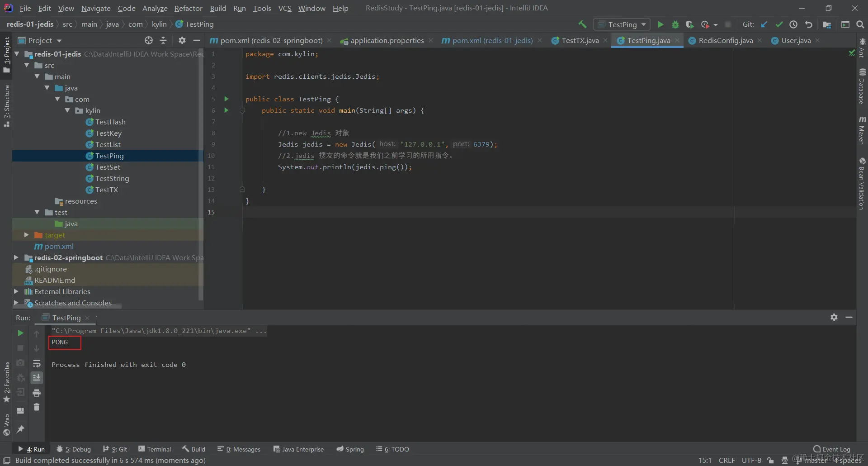Click the kylin breadcrumb in the navigation bar

point(159,24)
